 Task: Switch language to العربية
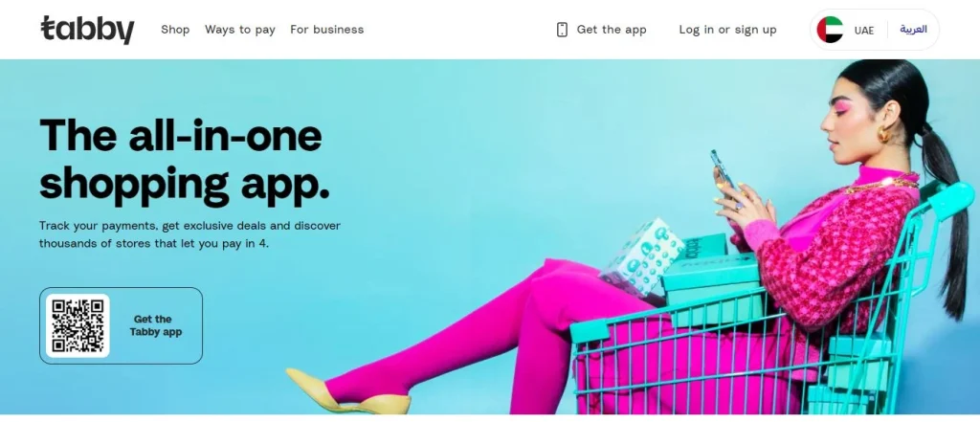click(x=913, y=30)
